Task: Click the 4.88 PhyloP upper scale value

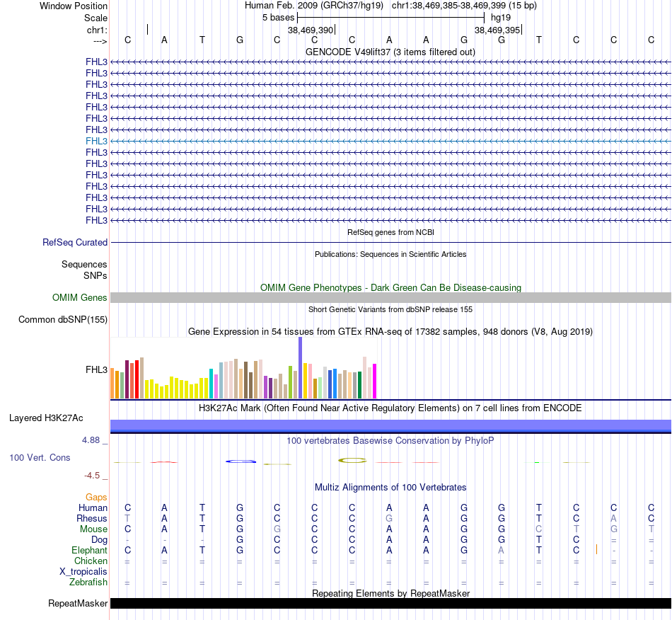Action: pyautogui.click(x=91, y=440)
